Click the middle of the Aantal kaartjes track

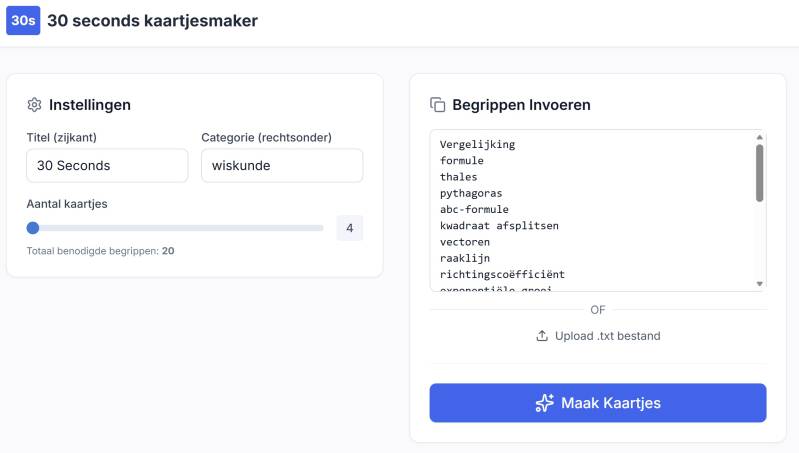point(178,228)
